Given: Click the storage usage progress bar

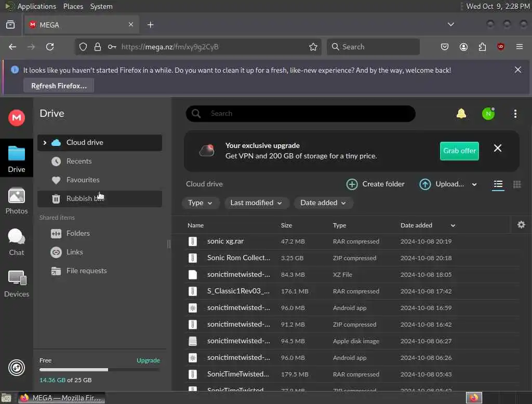Looking at the screenshot, I should (100, 370).
